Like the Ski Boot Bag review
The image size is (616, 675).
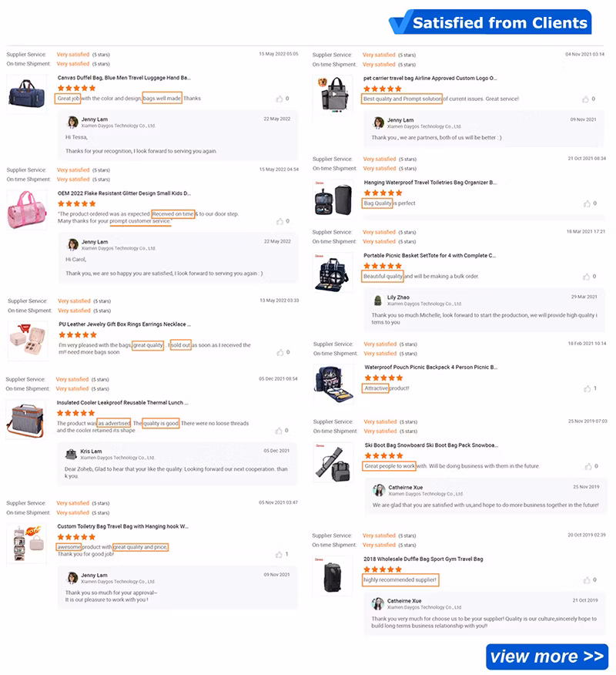[x=588, y=466]
